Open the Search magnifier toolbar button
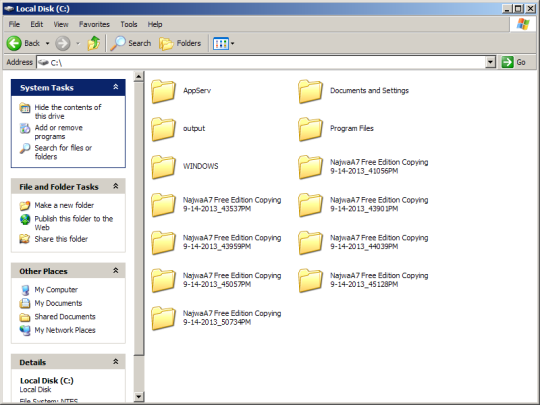 coord(131,43)
